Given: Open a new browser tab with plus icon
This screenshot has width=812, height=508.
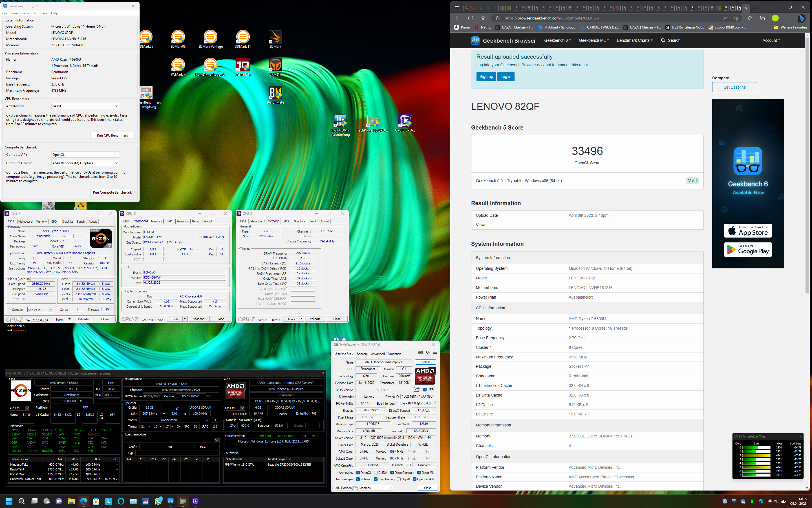Looking at the screenshot, I should coord(754,8).
